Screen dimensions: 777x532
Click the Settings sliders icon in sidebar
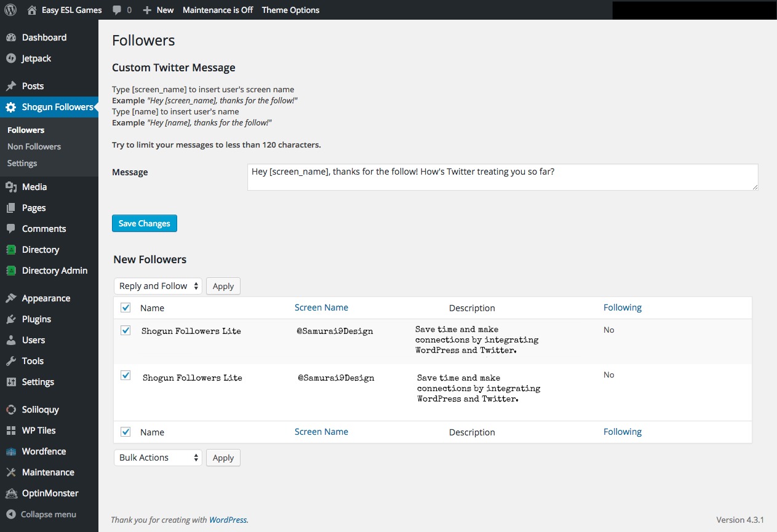tap(11, 382)
